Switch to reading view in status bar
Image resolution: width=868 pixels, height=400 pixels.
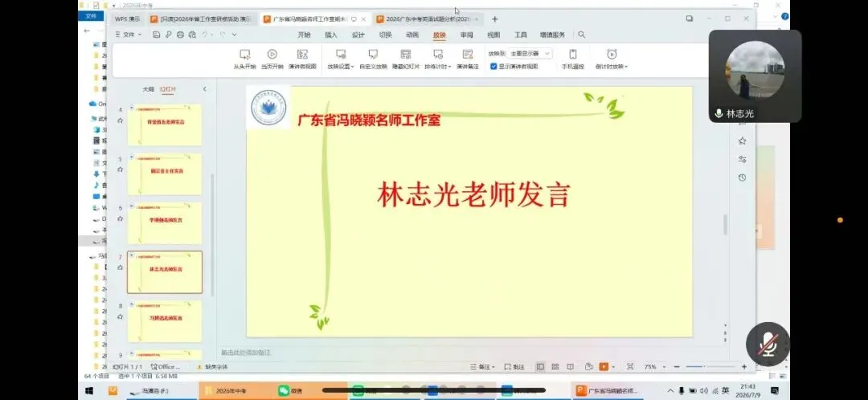coord(571,367)
